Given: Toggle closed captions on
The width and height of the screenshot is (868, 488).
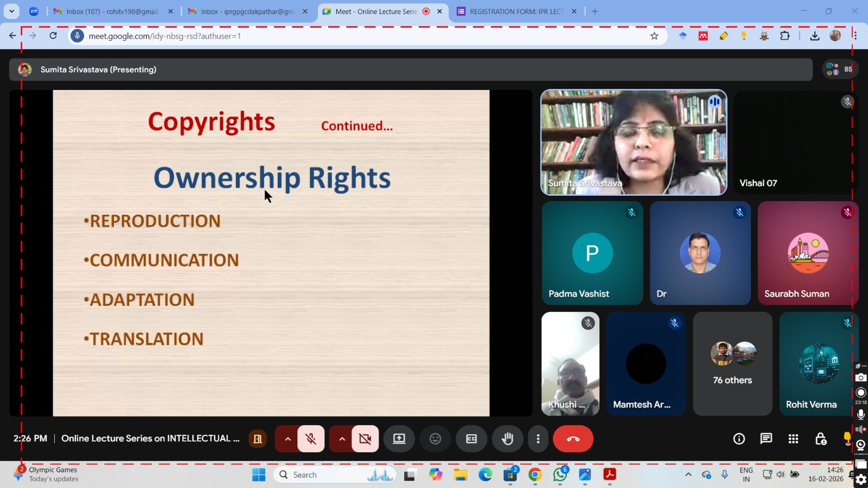Looking at the screenshot, I should pyautogui.click(x=471, y=439).
